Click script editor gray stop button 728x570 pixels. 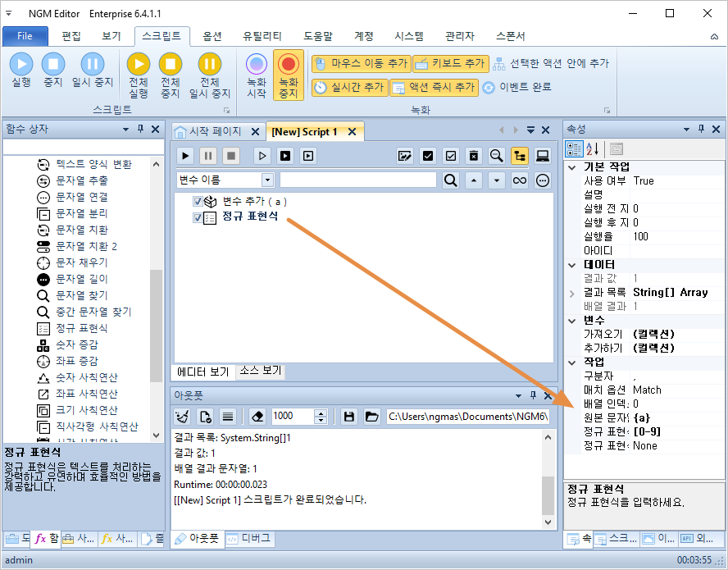click(x=230, y=156)
